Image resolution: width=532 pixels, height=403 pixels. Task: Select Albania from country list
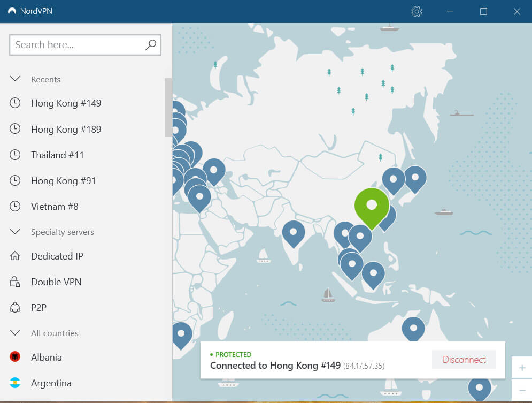47,357
